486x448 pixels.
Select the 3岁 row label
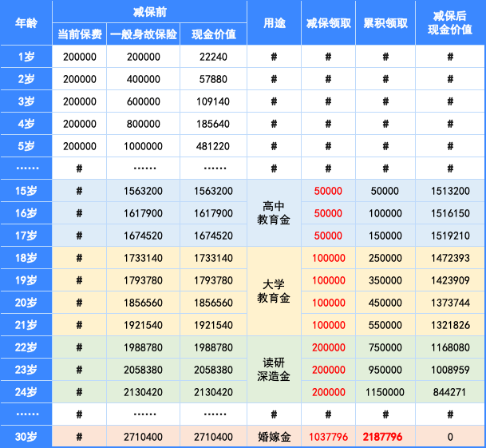pyautogui.click(x=26, y=101)
